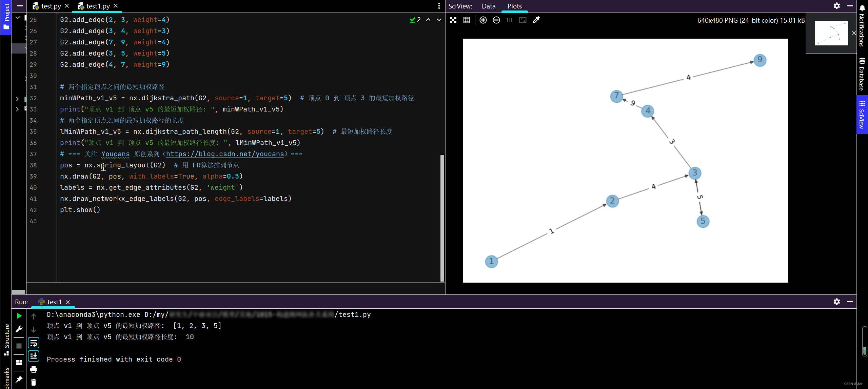Screen dimensions: 868x389
Task: Clear all console output with trash icon
Action: coord(34,382)
